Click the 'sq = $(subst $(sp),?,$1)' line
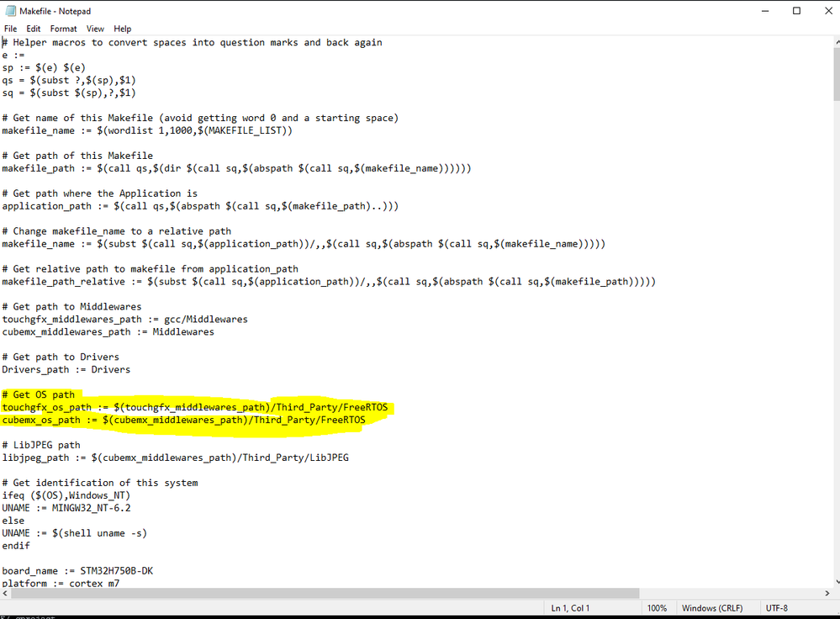This screenshot has width=840, height=619. pos(69,93)
